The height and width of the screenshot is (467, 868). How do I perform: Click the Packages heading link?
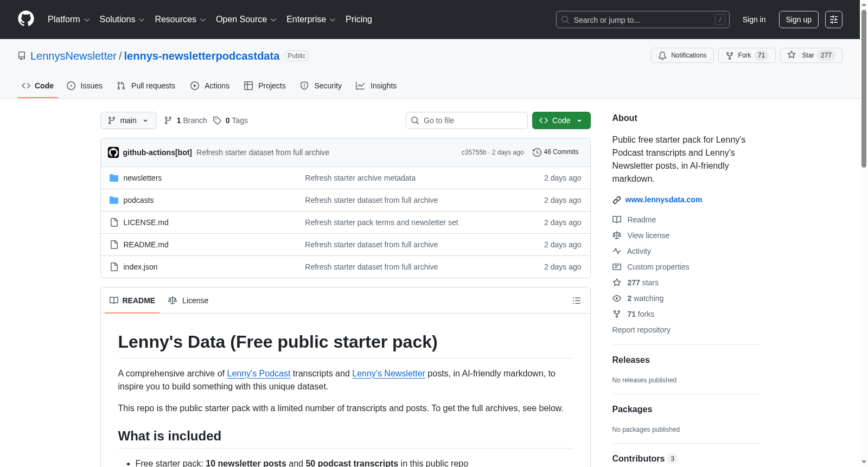pos(632,409)
